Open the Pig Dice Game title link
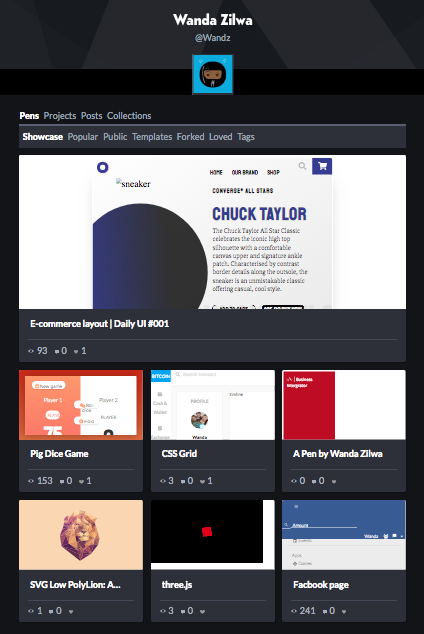Screen dimensions: 424x634 pos(59,454)
